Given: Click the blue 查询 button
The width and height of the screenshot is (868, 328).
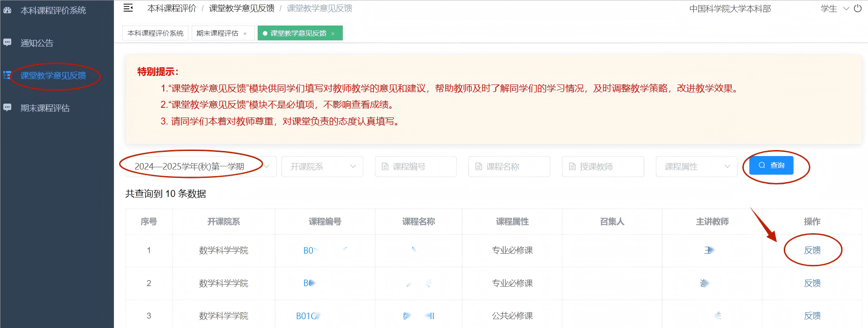Looking at the screenshot, I should click(771, 165).
